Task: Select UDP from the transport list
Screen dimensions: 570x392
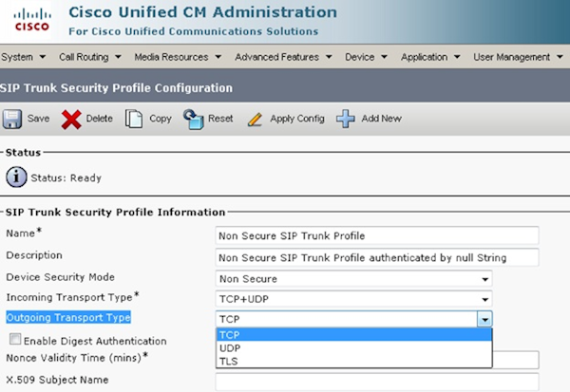Action: click(x=229, y=348)
